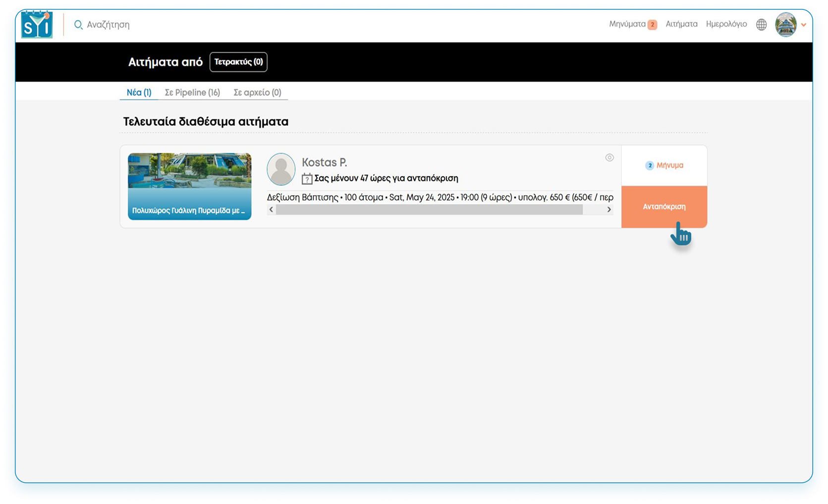Toggle the eye visibility icon

click(x=609, y=158)
